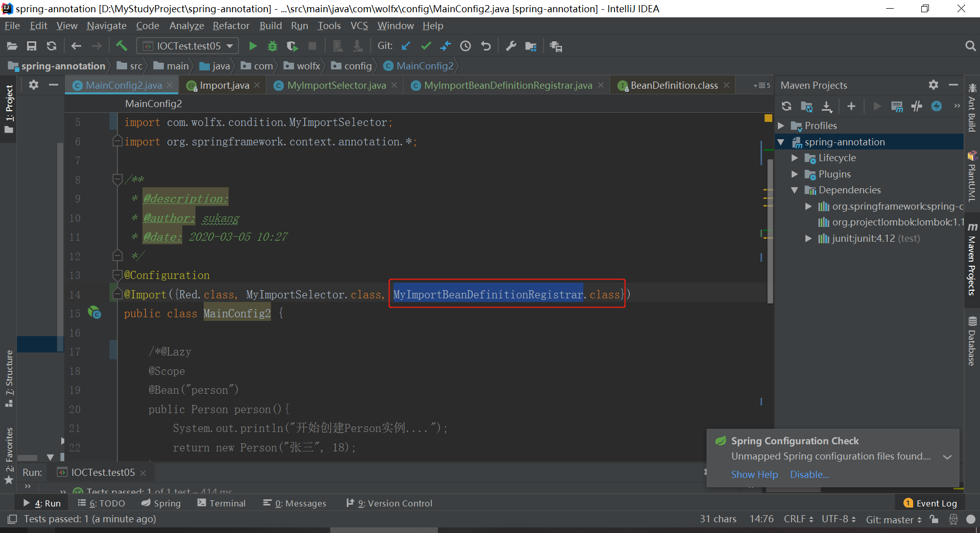Show Git history clock icon
Image resolution: width=980 pixels, height=533 pixels.
pos(465,46)
